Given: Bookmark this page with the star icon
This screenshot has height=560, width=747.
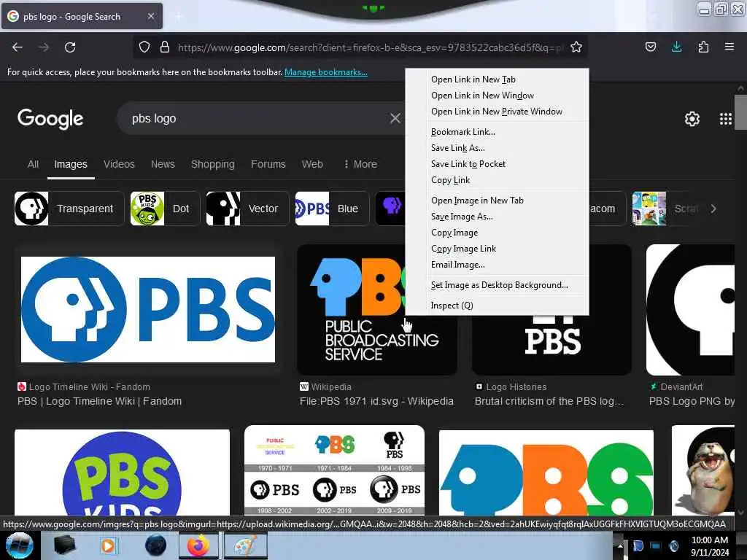Looking at the screenshot, I should 576,47.
